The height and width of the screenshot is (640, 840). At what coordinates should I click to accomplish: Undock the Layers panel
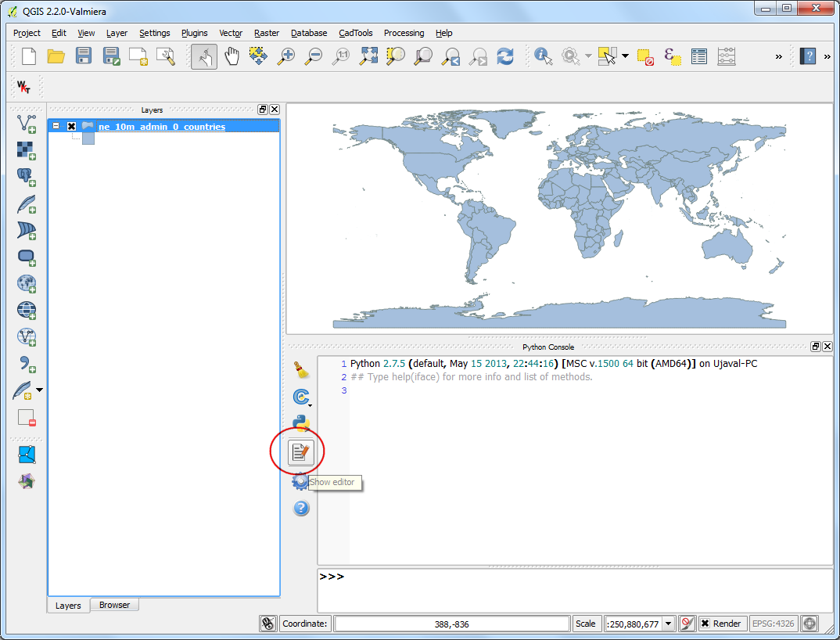tap(263, 110)
